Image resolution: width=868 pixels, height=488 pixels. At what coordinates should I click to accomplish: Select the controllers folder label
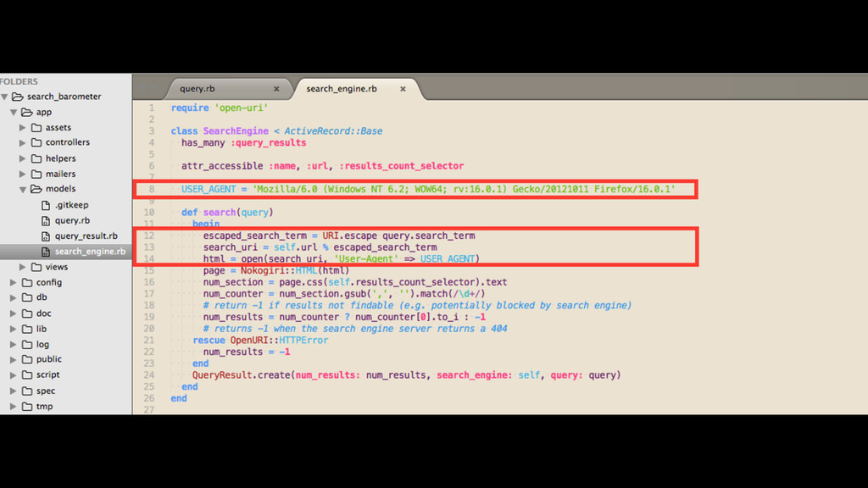68,142
